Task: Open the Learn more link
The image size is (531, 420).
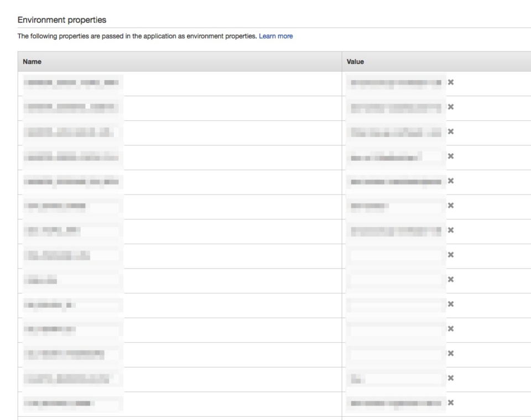Action: (275, 36)
